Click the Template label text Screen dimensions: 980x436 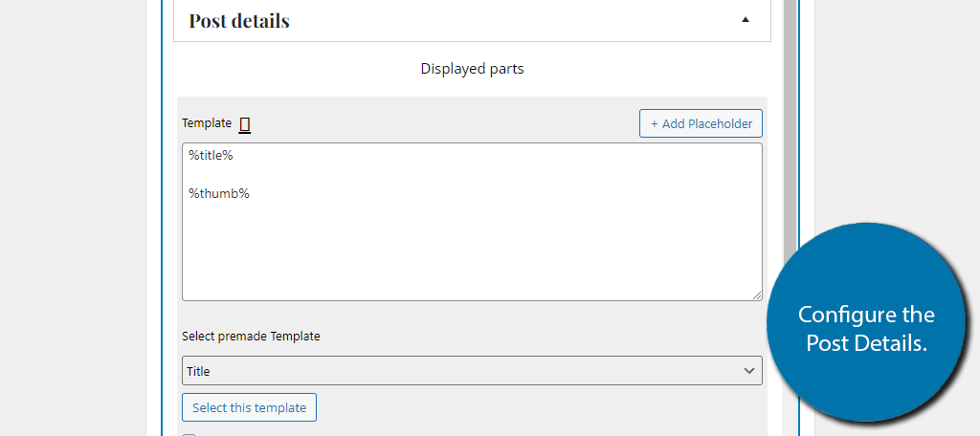click(207, 123)
